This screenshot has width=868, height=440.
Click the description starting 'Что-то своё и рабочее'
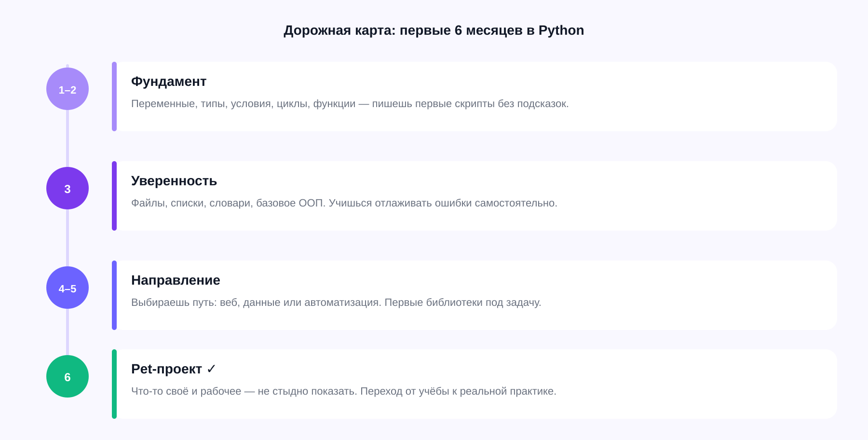coord(344,391)
